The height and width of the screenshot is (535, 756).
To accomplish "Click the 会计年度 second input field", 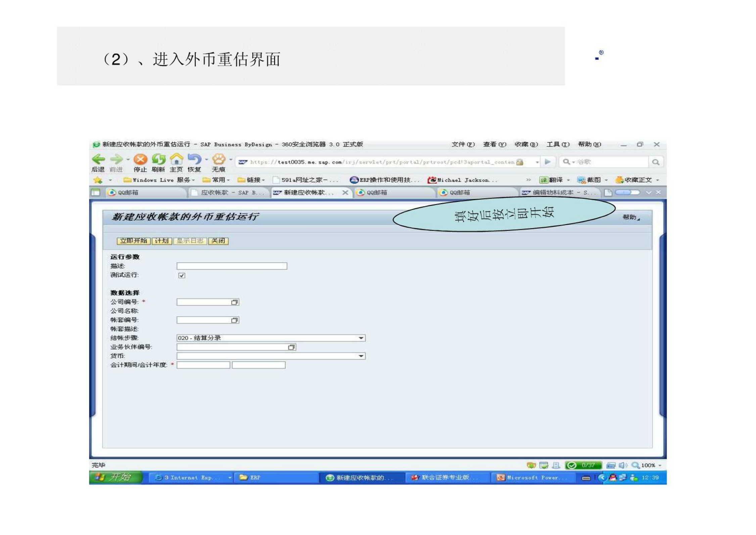I will [x=258, y=365].
